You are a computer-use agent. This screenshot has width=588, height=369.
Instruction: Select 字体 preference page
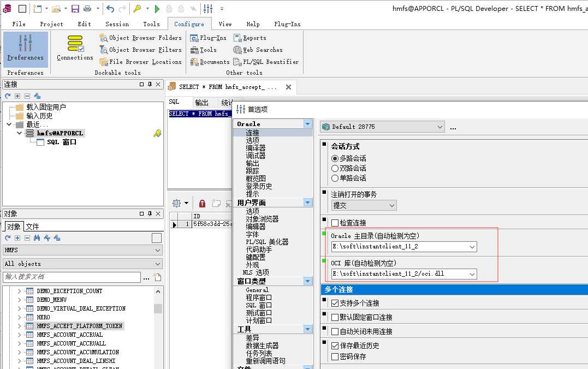click(252, 234)
